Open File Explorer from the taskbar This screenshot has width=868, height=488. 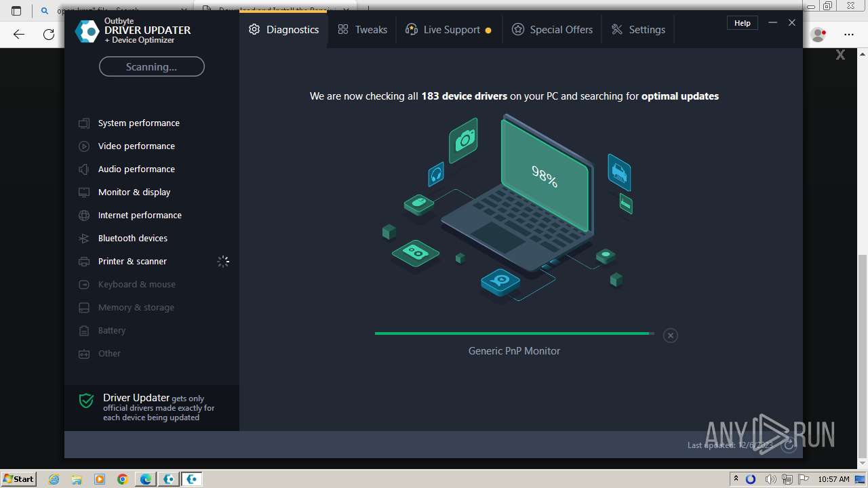click(77, 479)
